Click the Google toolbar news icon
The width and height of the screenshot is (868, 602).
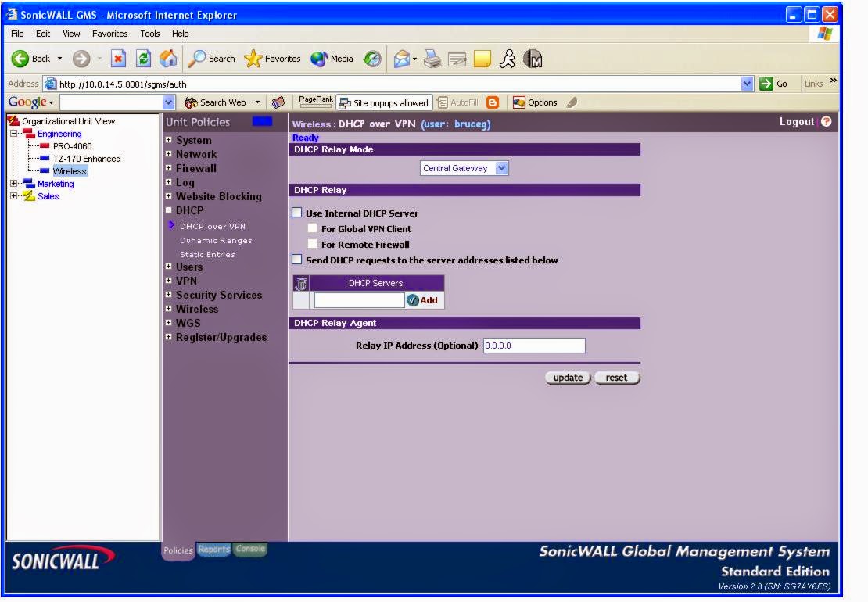278,102
